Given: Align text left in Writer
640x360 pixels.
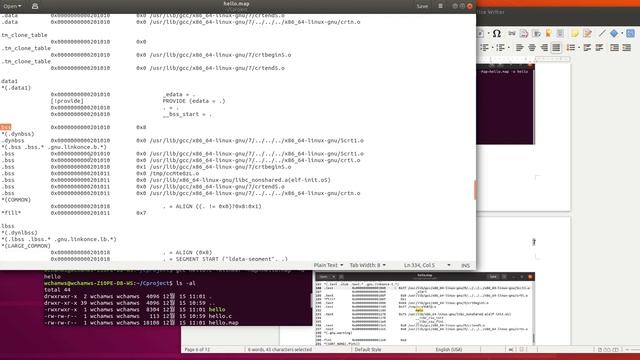Looking at the screenshot, I should pyautogui.click(x=520, y=47).
